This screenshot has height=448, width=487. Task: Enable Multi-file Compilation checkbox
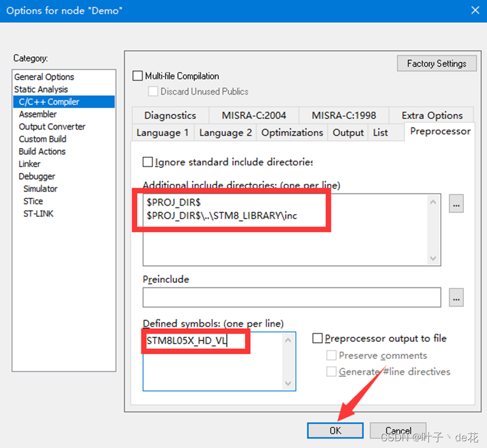coord(138,76)
